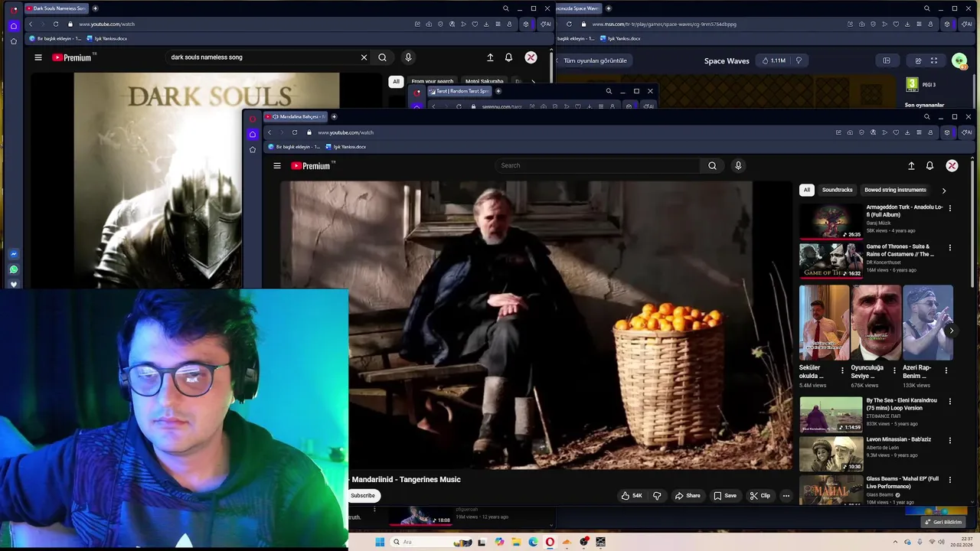Dislike Space Waves game in MSN window
This screenshot has width=980, height=551.
[x=799, y=60]
